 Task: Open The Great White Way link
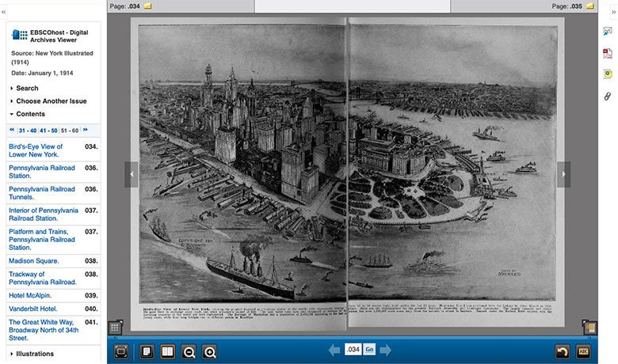[x=44, y=330]
